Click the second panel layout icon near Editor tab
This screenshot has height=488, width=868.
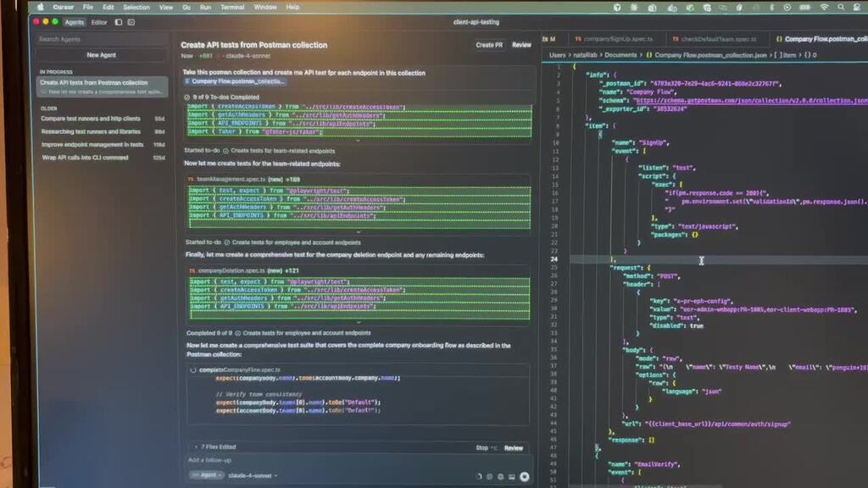131,22
